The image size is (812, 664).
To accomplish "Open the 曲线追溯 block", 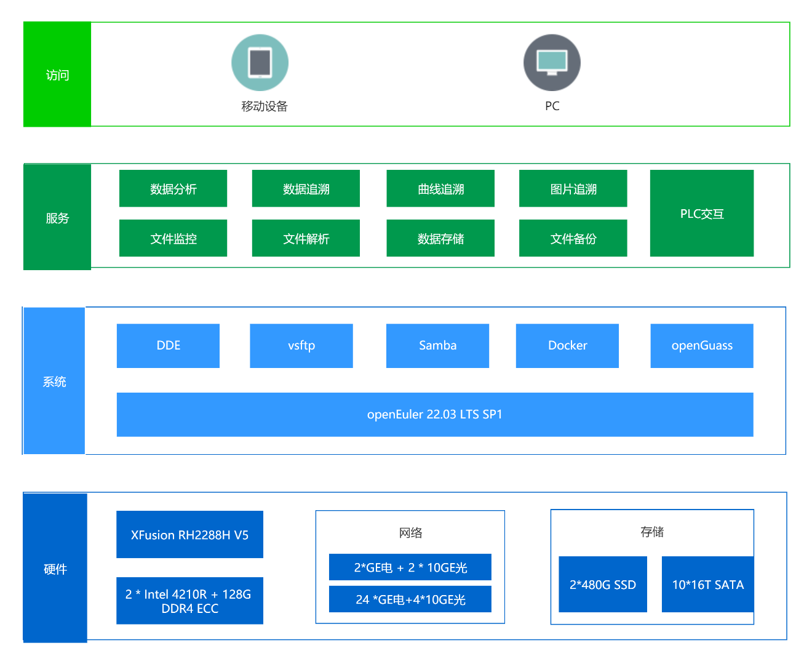I will [440, 188].
